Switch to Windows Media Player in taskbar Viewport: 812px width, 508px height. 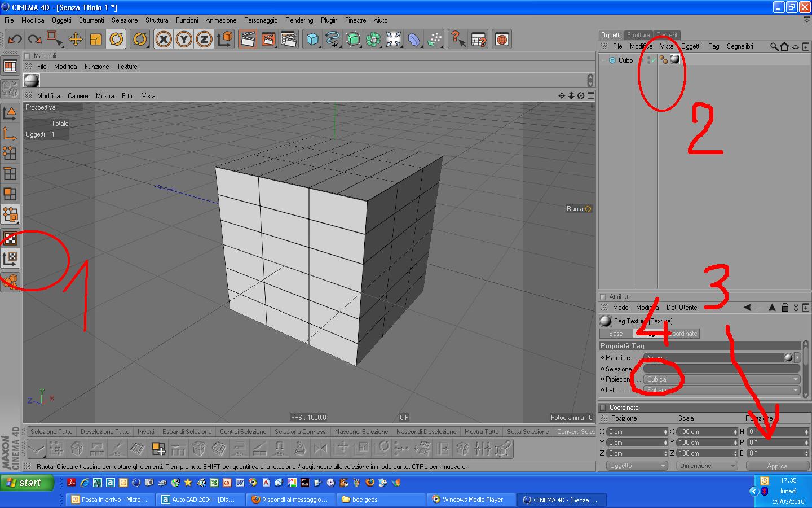(472, 500)
